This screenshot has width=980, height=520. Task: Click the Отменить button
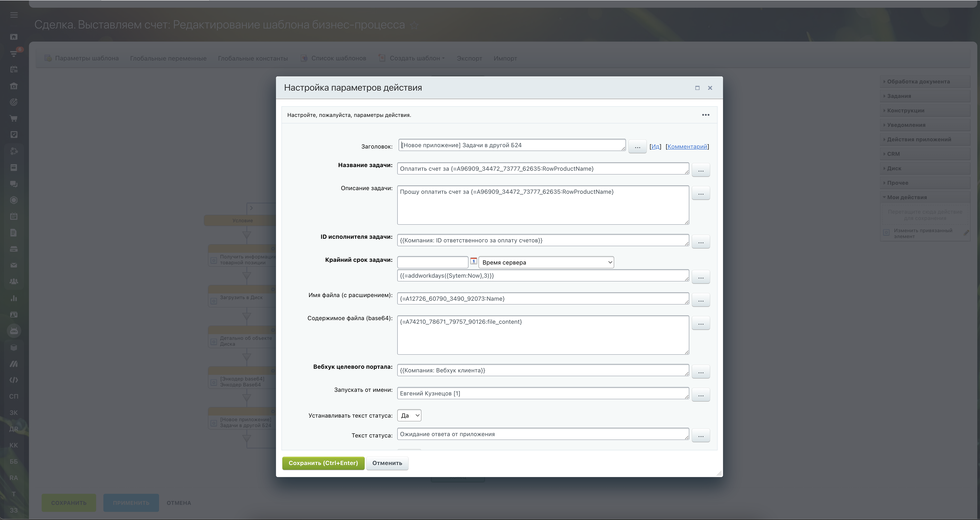[387, 463]
